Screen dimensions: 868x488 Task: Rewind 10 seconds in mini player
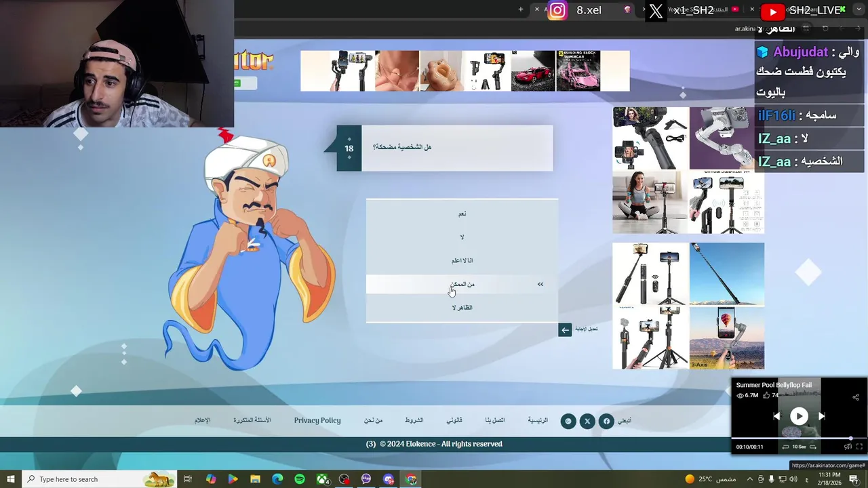pyautogui.click(x=786, y=447)
